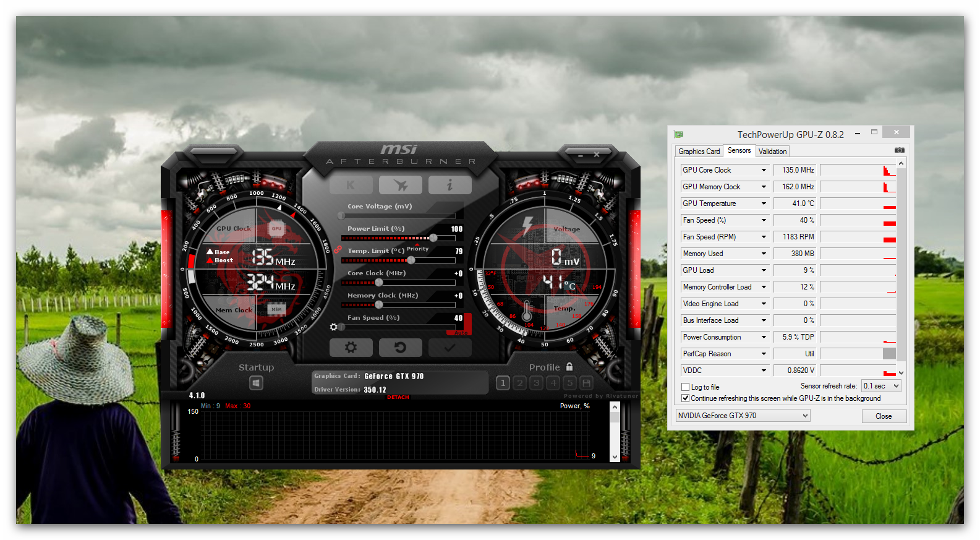Click the Memory Clock slider handle
The width and height of the screenshot is (980, 540).
[379, 304]
